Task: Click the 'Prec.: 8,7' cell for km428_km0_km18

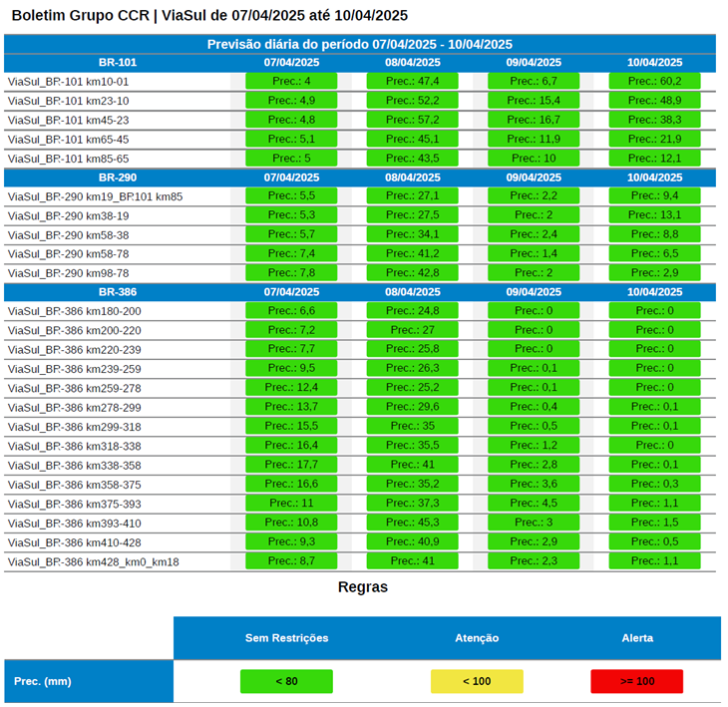Action: click(291, 560)
